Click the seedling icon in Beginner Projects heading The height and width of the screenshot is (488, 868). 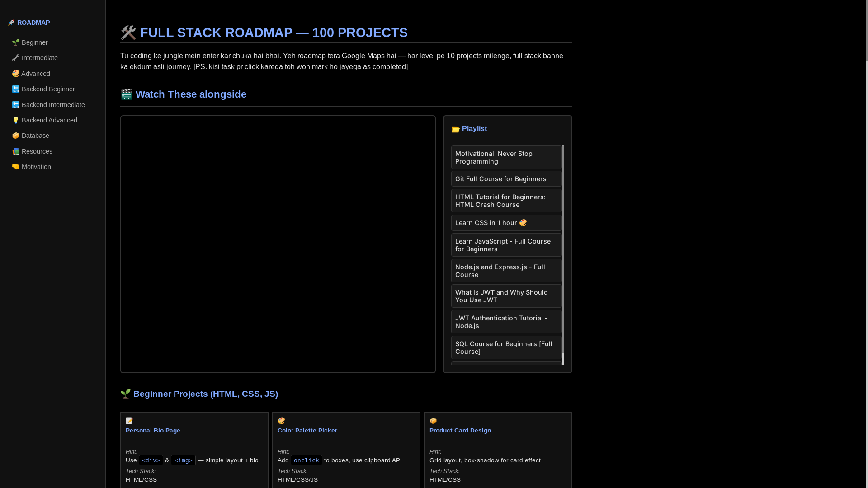click(x=126, y=394)
